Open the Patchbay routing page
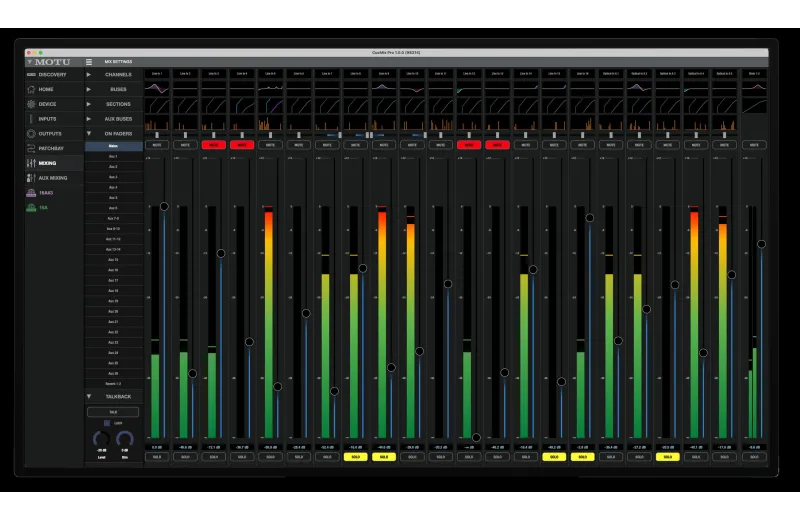 click(51, 148)
